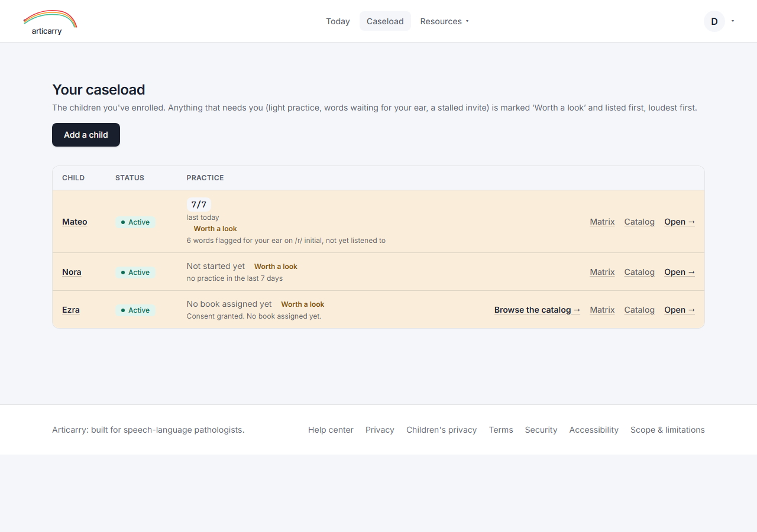Open Catalog for Mateo
Image resolution: width=757 pixels, height=532 pixels.
click(639, 222)
